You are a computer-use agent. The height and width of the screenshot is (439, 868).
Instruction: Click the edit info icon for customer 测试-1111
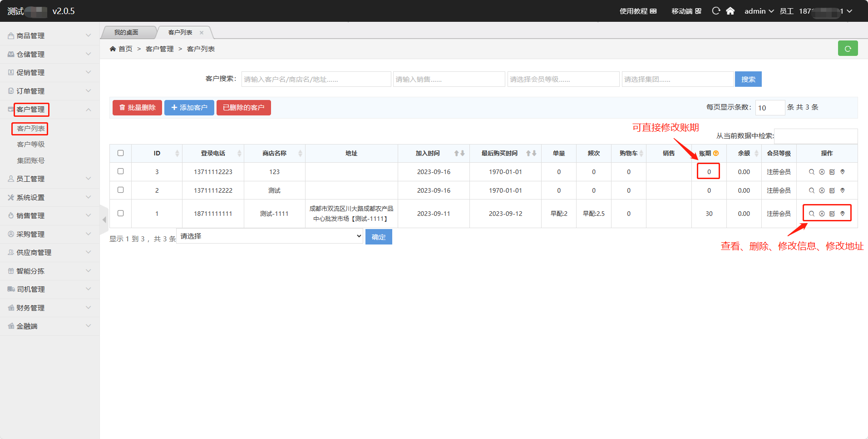pyautogui.click(x=832, y=214)
